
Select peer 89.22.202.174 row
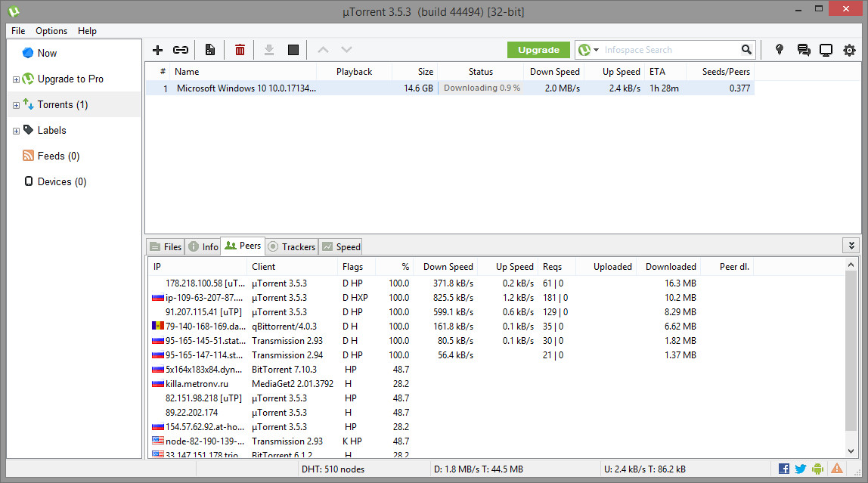(453, 413)
